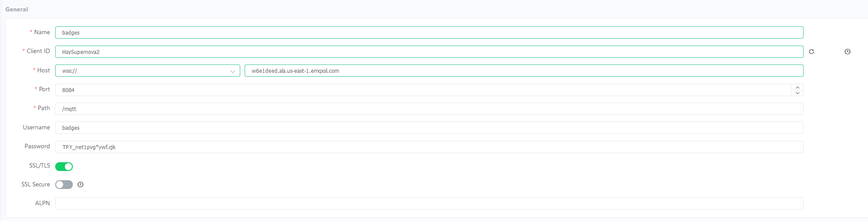The image size is (868, 221).
Task: Click into the Password field
Action: tap(429, 147)
